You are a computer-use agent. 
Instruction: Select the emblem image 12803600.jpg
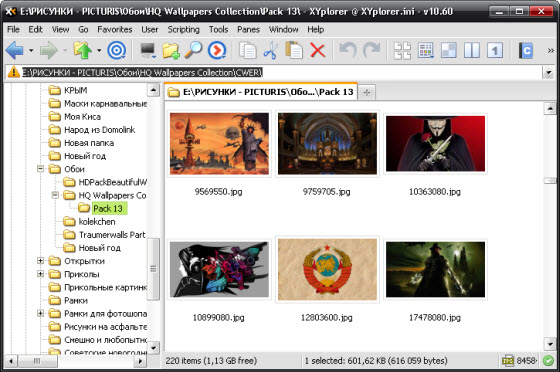pyautogui.click(x=327, y=270)
